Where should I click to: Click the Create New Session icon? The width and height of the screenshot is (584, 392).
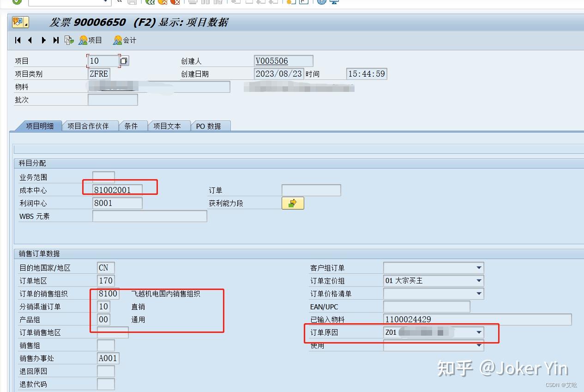(290, 2)
